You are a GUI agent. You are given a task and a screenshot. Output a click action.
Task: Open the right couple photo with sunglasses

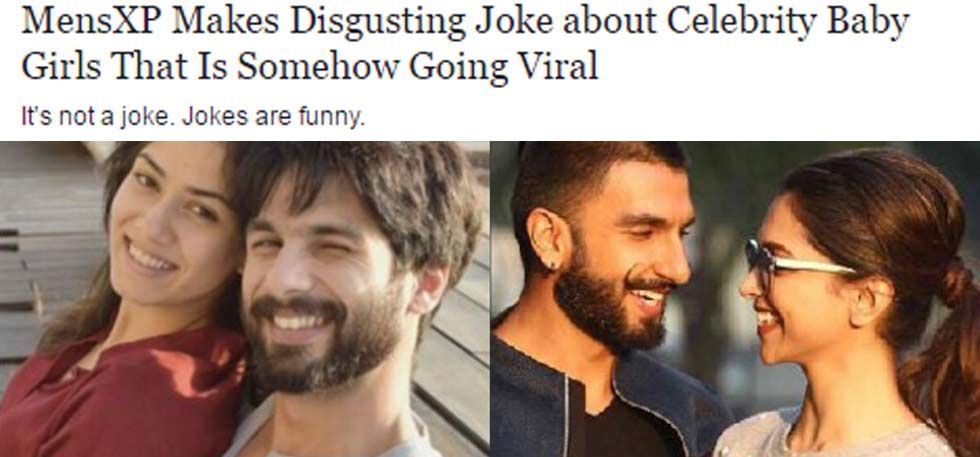735,299
